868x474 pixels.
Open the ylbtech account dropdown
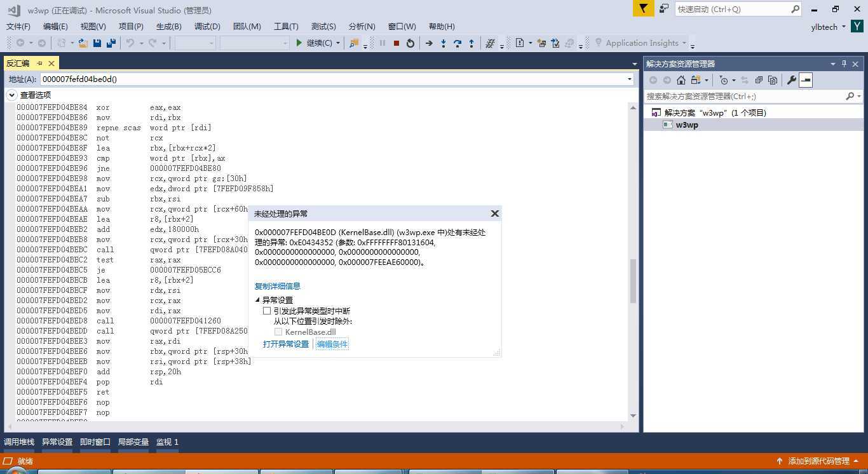[x=844, y=27]
